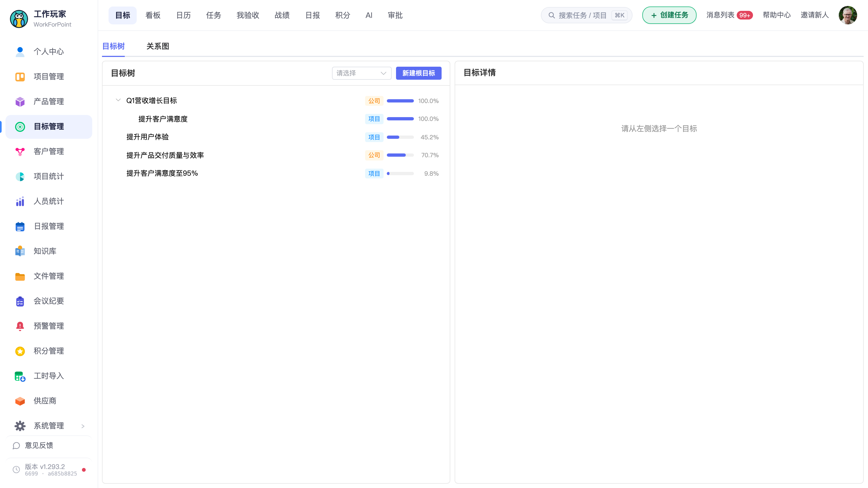Click the 创建任务 button
868x488 pixels.
click(669, 15)
